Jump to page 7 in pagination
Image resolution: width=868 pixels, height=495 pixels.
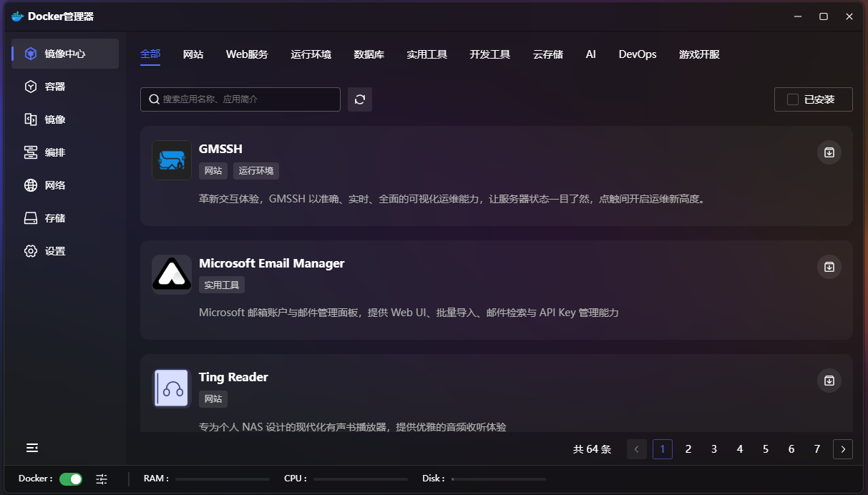click(x=817, y=449)
